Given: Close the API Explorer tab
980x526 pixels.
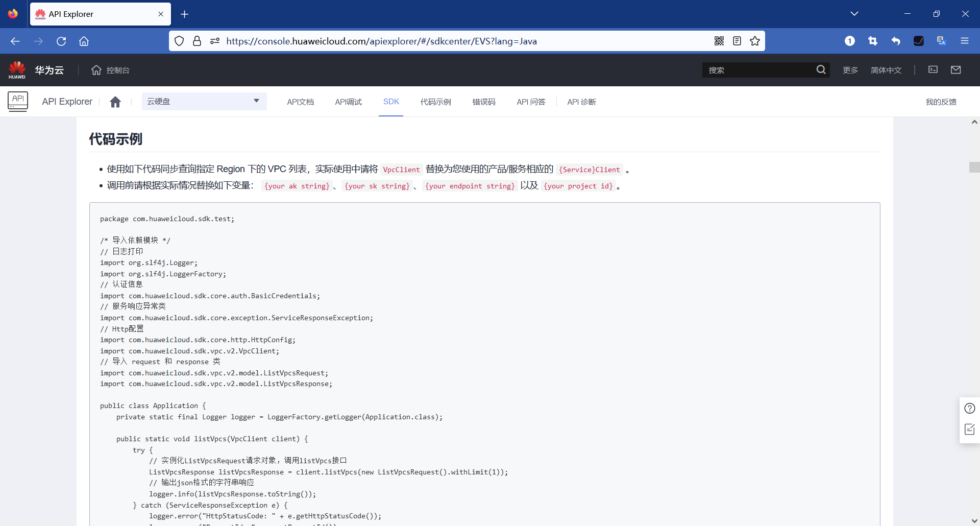Looking at the screenshot, I should point(161,14).
